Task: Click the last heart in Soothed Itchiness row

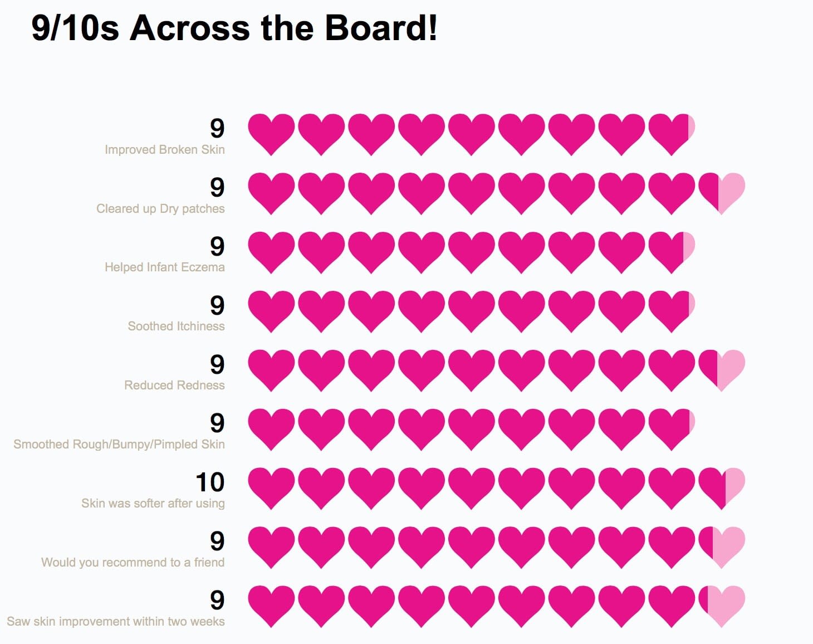Action: (x=672, y=311)
